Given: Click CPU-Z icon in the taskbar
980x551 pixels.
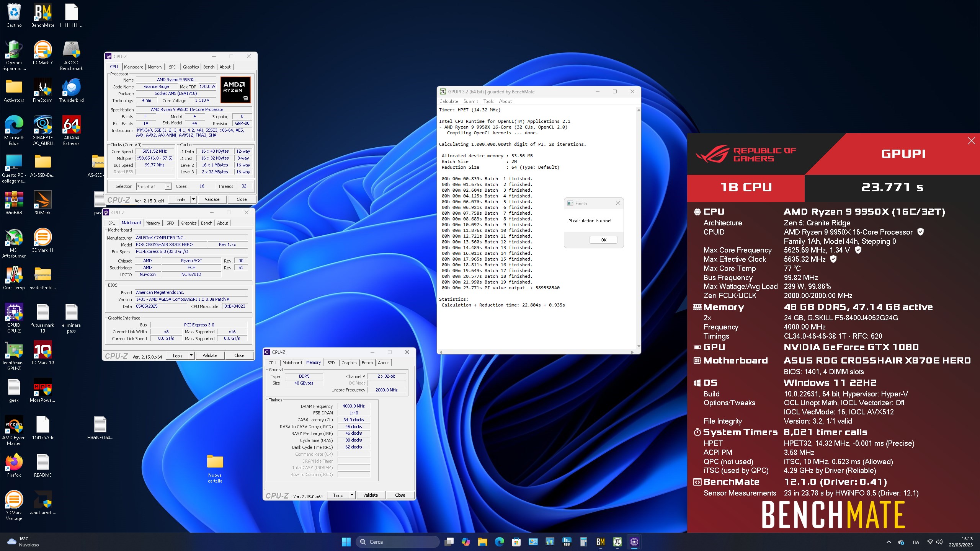Looking at the screenshot, I should (634, 542).
